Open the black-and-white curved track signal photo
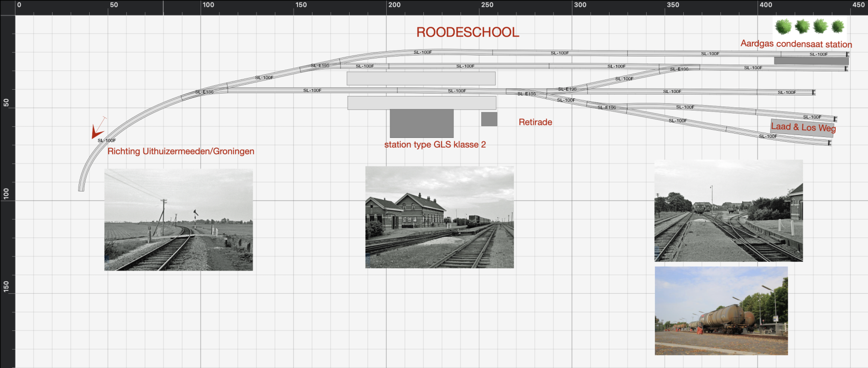 pyautogui.click(x=179, y=220)
